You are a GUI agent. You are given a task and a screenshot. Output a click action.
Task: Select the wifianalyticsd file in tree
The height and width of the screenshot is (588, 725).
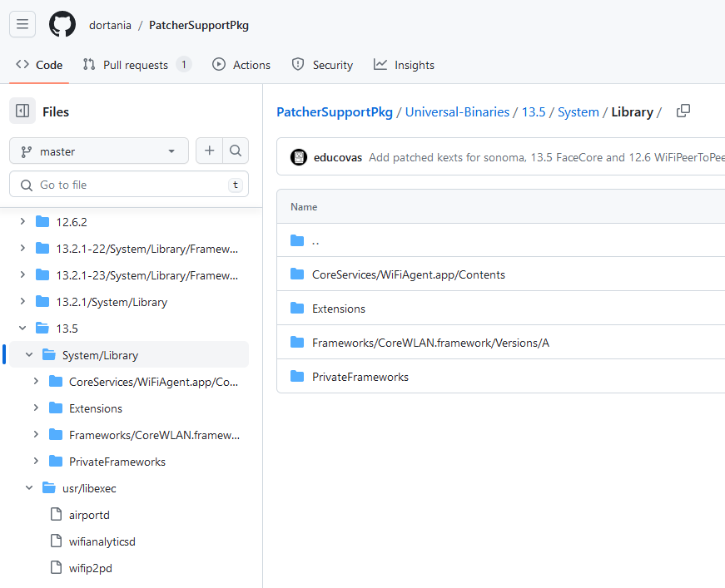(102, 541)
